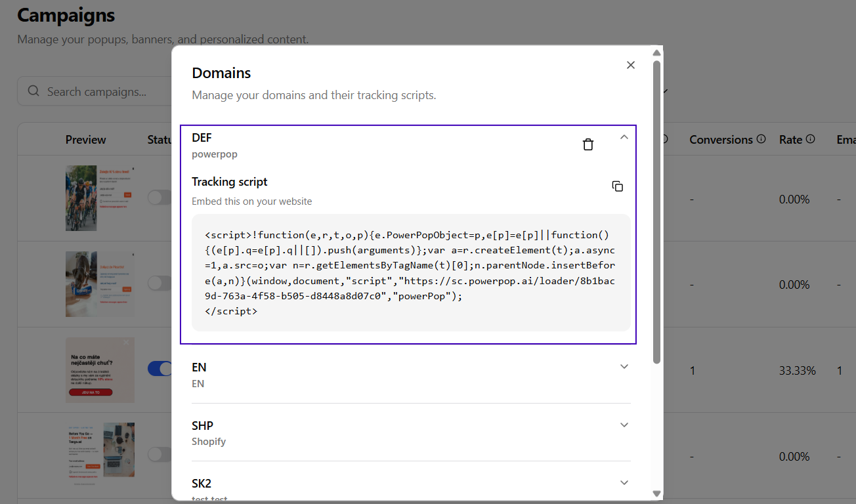The height and width of the screenshot is (504, 856).
Task: Click the "33.33%" rate value
Action: (x=798, y=371)
